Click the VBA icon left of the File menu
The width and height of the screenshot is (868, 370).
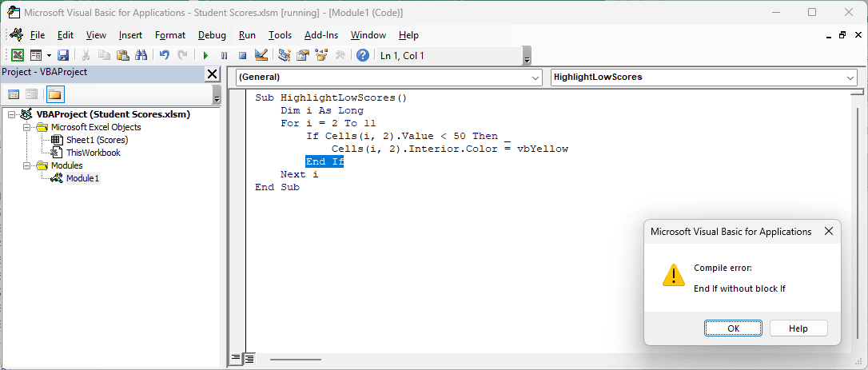point(16,35)
